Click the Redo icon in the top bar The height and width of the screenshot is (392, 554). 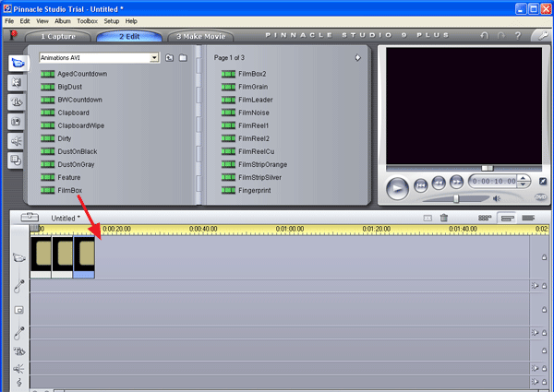(x=501, y=35)
